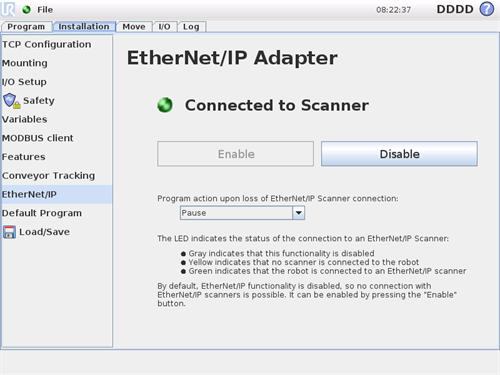This screenshot has width=500, height=375.
Task: Open the blue help question mark icon
Action: click(x=487, y=9)
